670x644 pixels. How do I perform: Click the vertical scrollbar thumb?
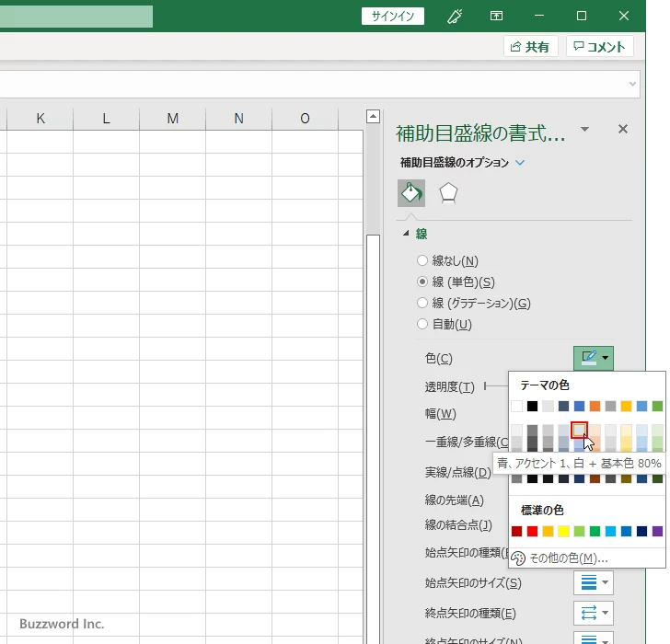point(373,439)
